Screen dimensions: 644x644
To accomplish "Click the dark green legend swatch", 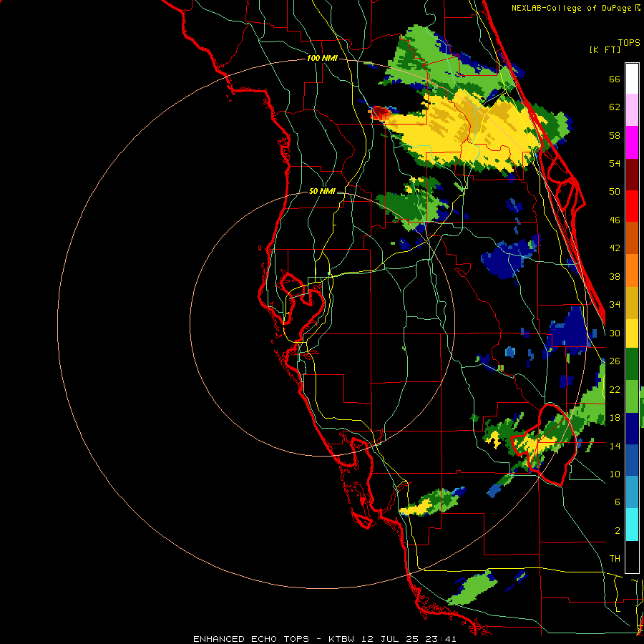I will [x=632, y=364].
